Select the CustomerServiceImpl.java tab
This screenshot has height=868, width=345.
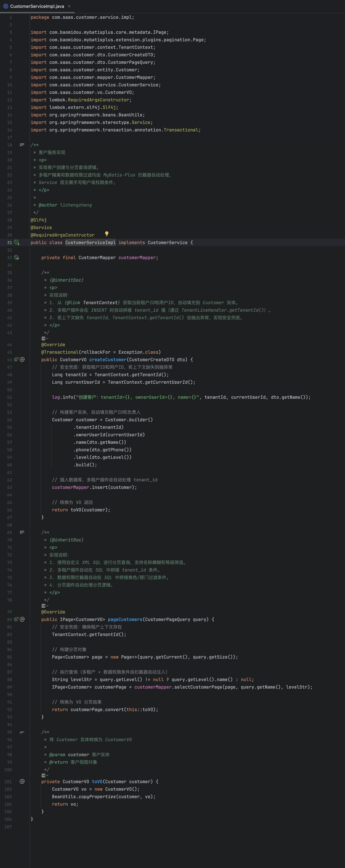coord(37,6)
